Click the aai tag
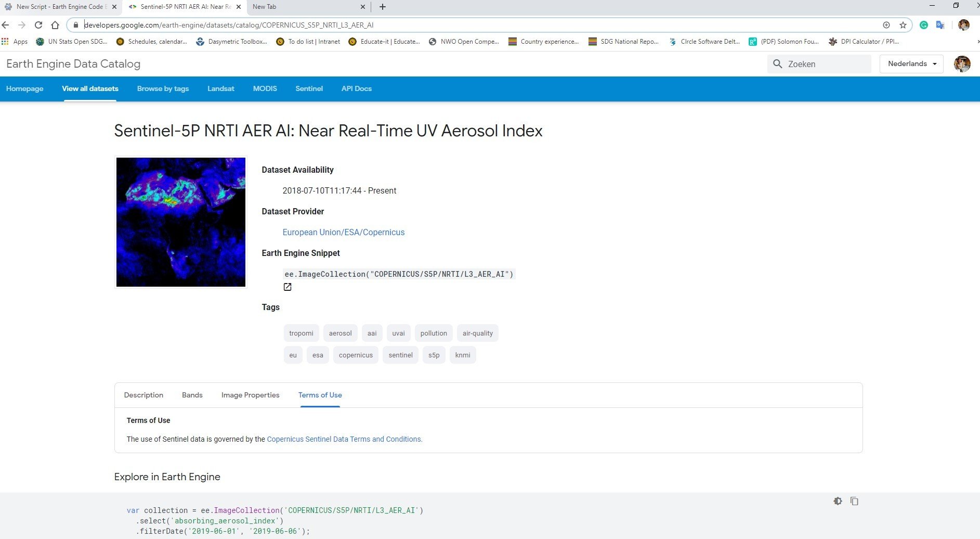The height and width of the screenshot is (539, 980). (372, 333)
